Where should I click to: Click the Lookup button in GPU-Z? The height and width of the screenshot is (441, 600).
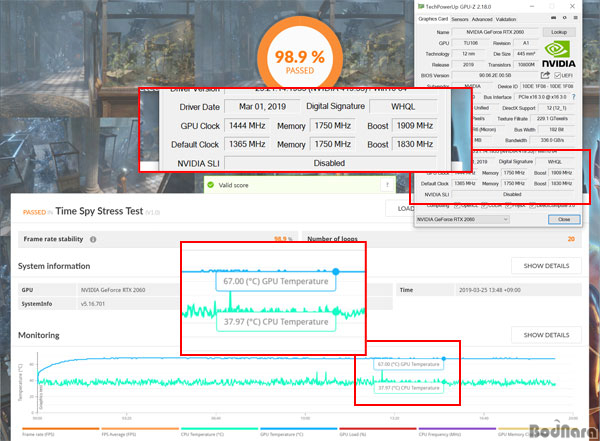pyautogui.click(x=559, y=32)
